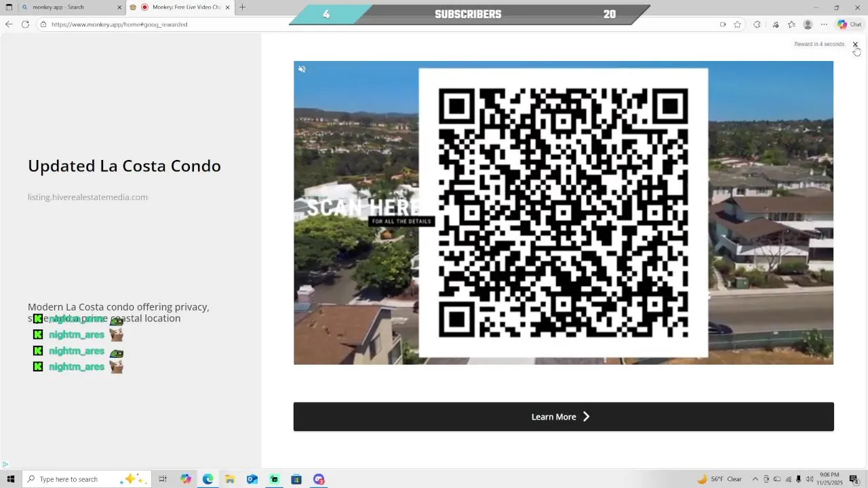Open the green streaming app on taskbar

click(274, 479)
